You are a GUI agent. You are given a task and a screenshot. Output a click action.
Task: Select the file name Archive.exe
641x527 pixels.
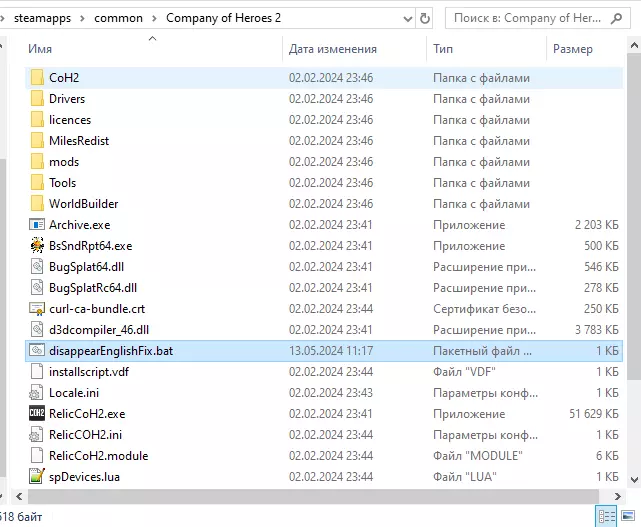click(80, 225)
